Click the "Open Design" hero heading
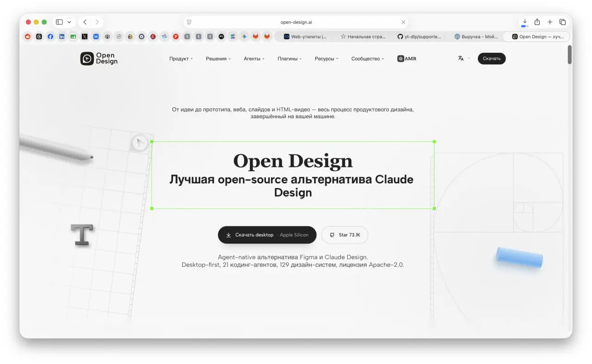This screenshot has width=592, height=364. coord(293,161)
